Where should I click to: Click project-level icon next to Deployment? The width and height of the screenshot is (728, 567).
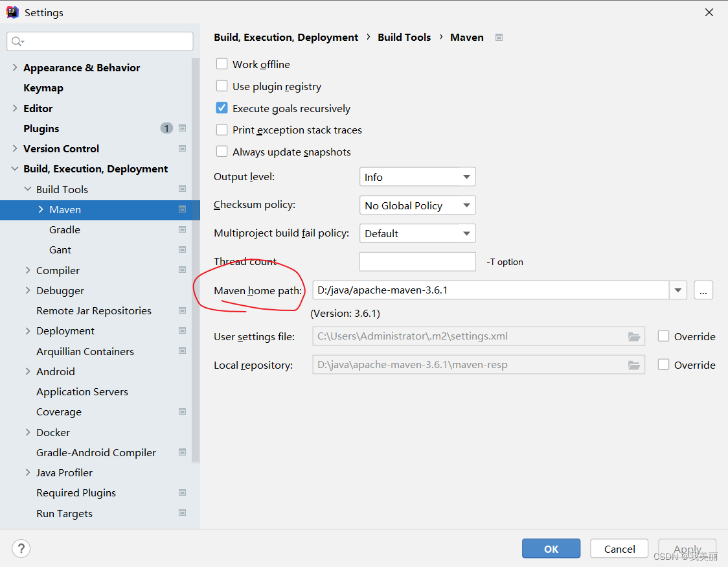click(183, 330)
